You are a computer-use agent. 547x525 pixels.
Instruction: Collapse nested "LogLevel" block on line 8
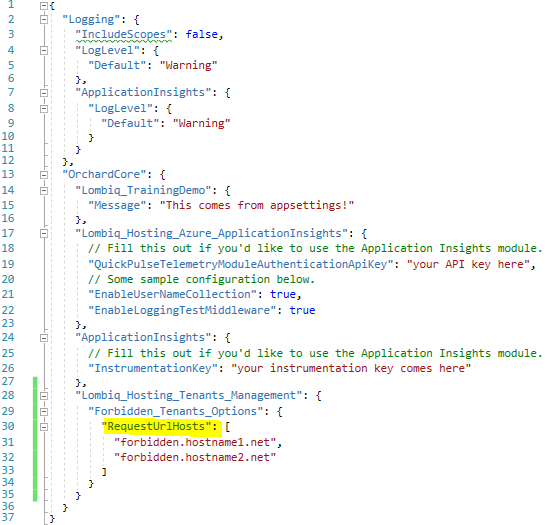point(44,108)
